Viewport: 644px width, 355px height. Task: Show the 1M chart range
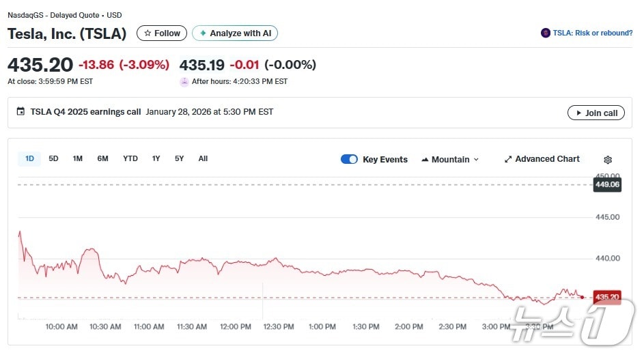[x=78, y=158]
